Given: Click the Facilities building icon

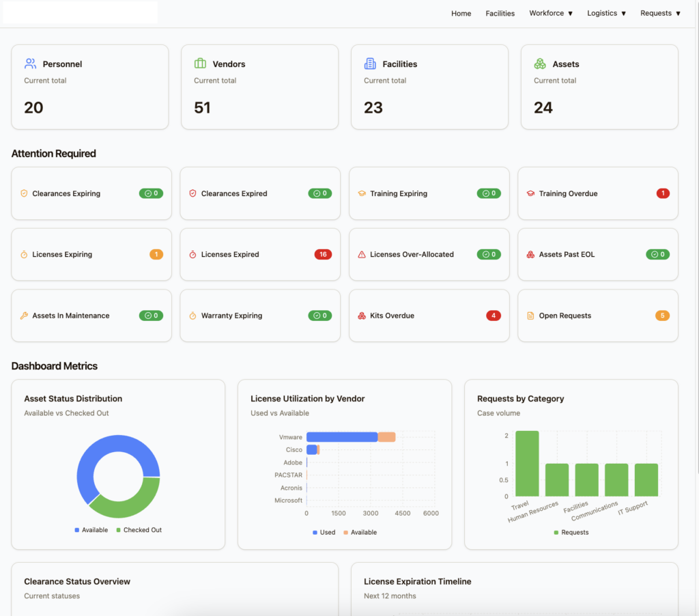Looking at the screenshot, I should click(370, 64).
